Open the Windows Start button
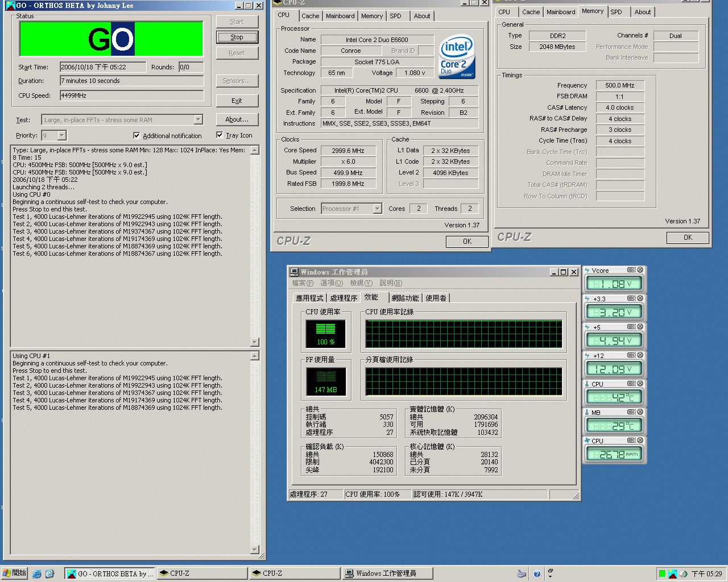Viewport: 728px width, 582px height. click(14, 573)
